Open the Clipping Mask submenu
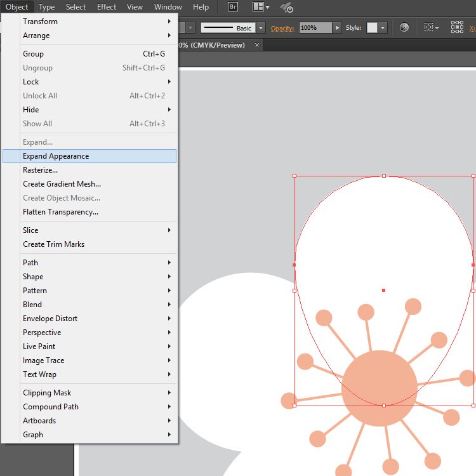This screenshot has width=476, height=476. (47, 393)
